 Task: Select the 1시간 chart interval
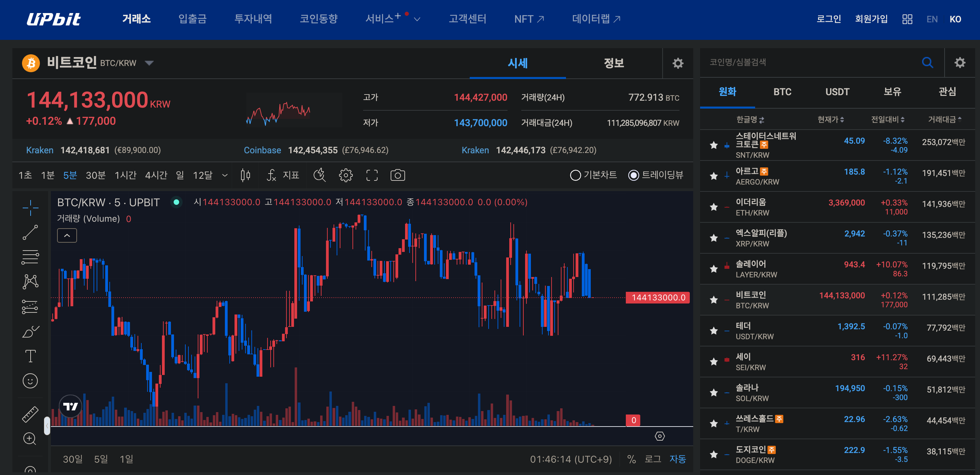(125, 175)
